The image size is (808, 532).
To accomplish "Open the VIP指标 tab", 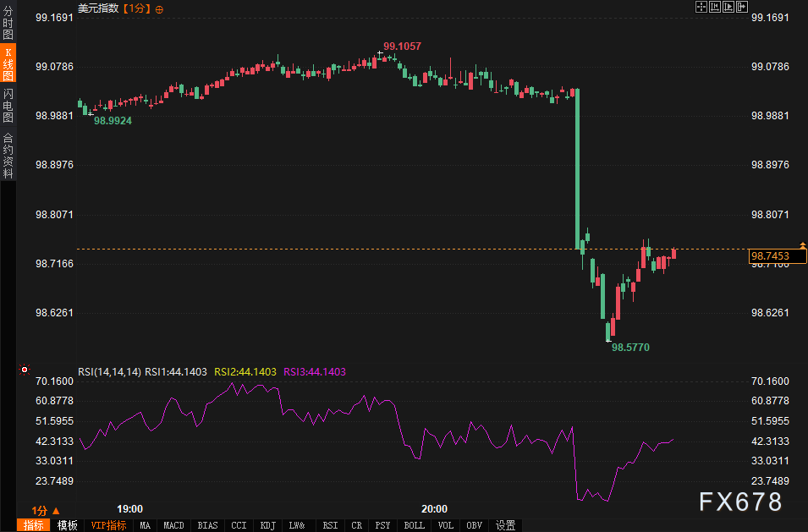I will pos(108,525).
